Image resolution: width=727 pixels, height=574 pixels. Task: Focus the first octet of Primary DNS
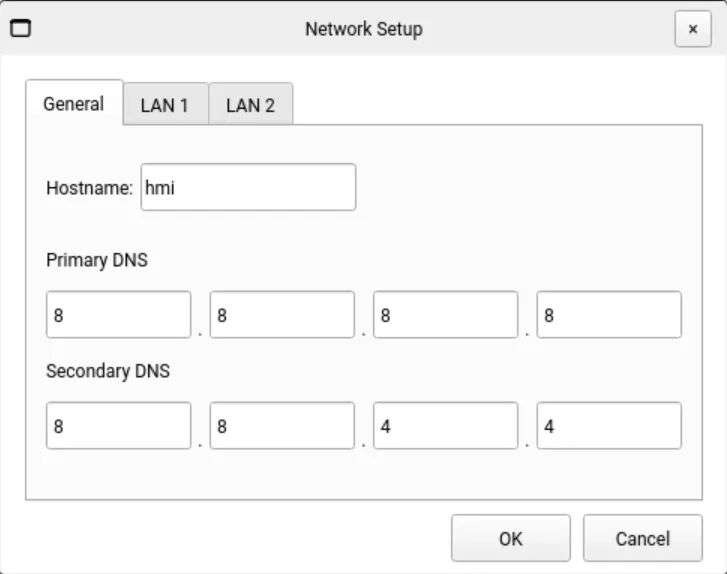118,315
